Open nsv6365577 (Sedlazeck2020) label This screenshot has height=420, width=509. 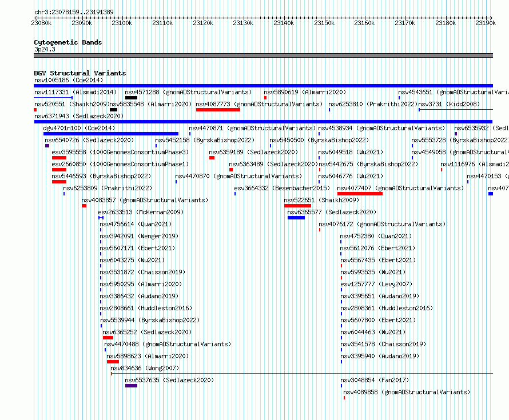pyautogui.click(x=332, y=212)
